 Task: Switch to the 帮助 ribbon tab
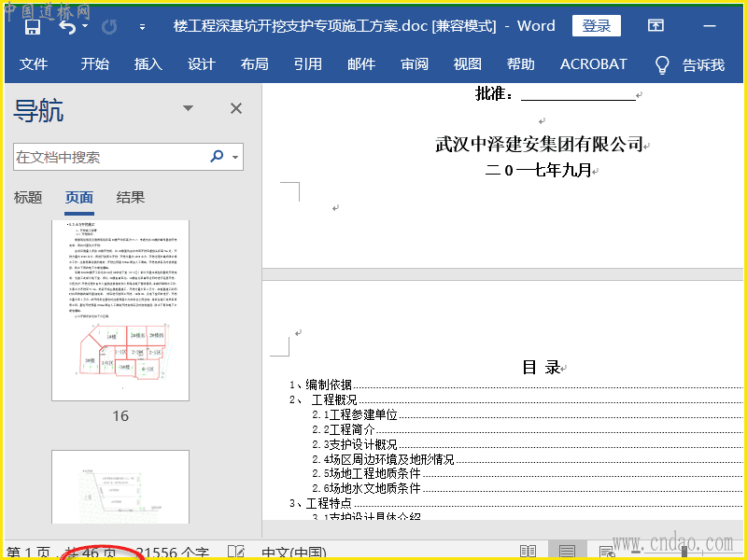[521, 63]
